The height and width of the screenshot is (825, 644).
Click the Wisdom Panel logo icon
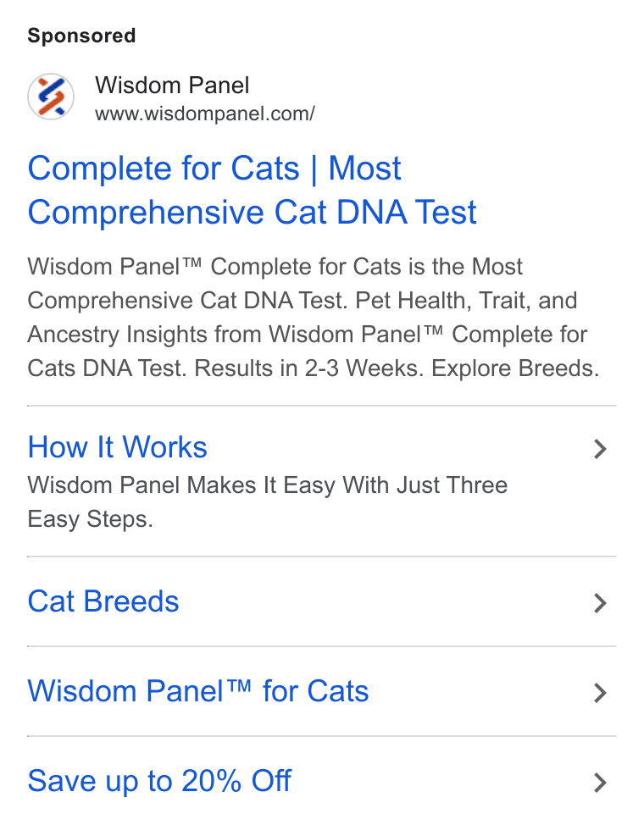51,97
